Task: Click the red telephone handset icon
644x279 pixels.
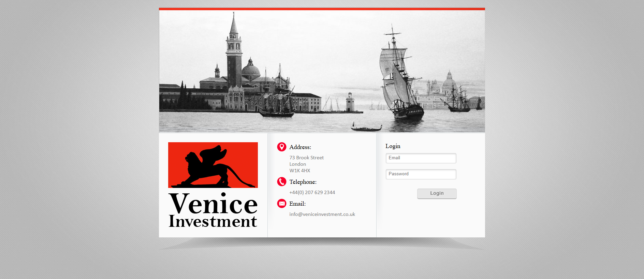Action: click(282, 182)
